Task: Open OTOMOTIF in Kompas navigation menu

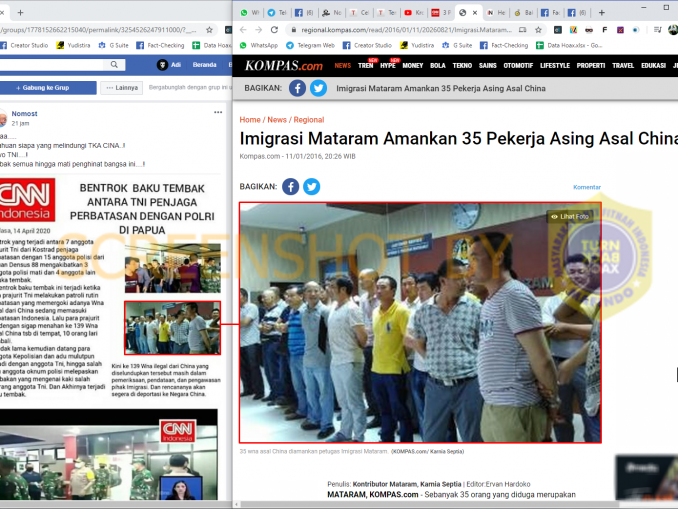Action: [518, 66]
